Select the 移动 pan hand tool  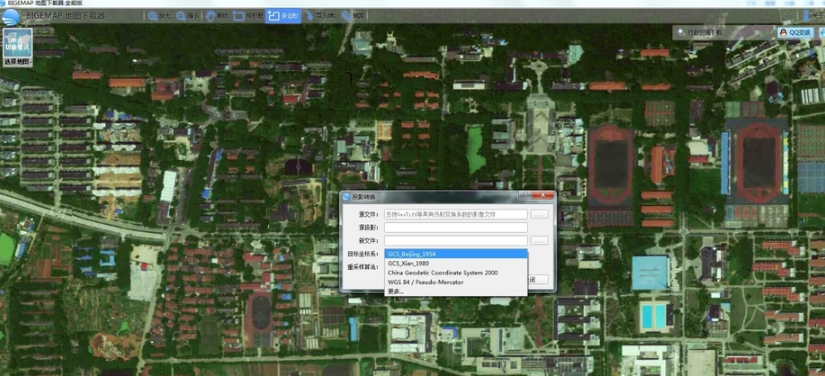216,16
